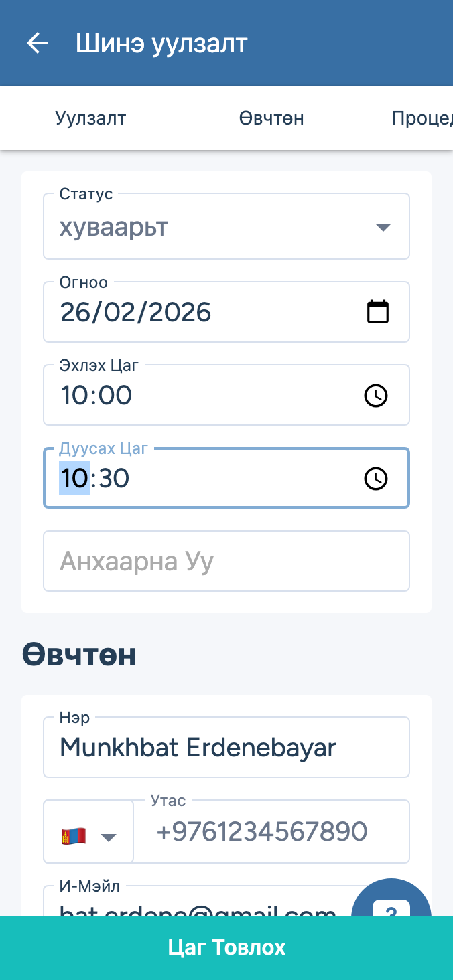Image resolution: width=453 pixels, height=980 pixels.
Task: Click the Анхаарна Уу notes field
Action: (226, 561)
